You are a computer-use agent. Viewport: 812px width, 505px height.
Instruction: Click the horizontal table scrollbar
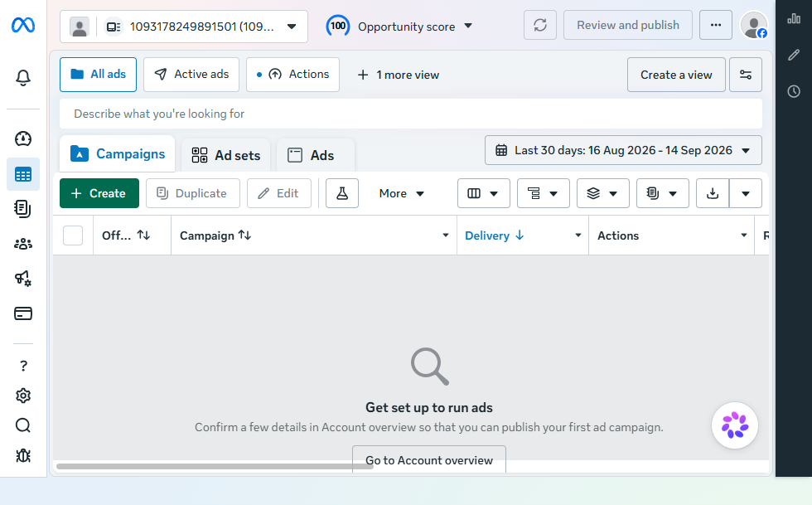[x=215, y=467]
